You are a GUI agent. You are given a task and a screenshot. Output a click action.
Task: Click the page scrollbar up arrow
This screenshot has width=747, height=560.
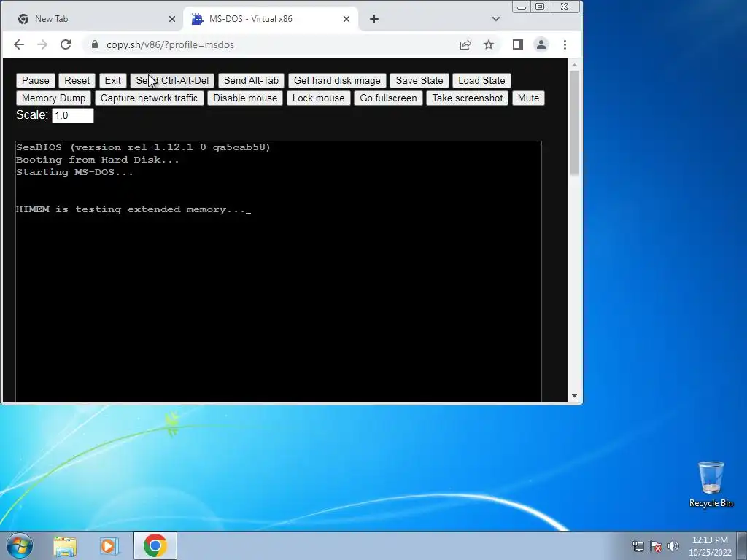coord(574,65)
